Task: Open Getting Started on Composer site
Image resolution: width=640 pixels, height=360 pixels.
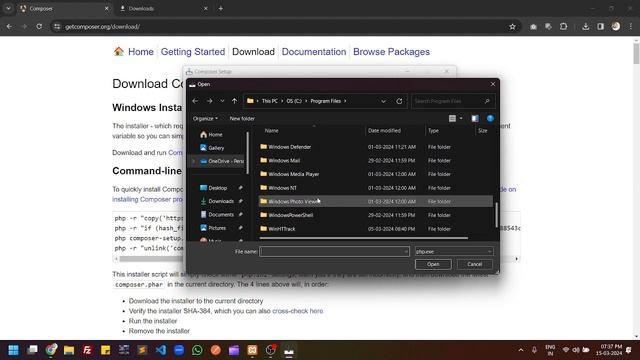Action: tap(193, 52)
